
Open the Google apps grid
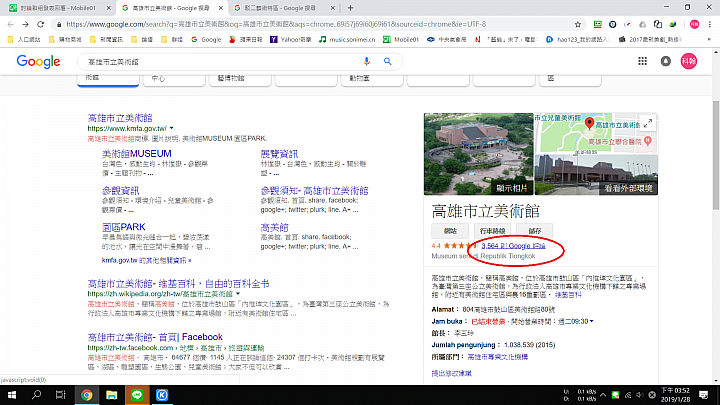pos(642,61)
